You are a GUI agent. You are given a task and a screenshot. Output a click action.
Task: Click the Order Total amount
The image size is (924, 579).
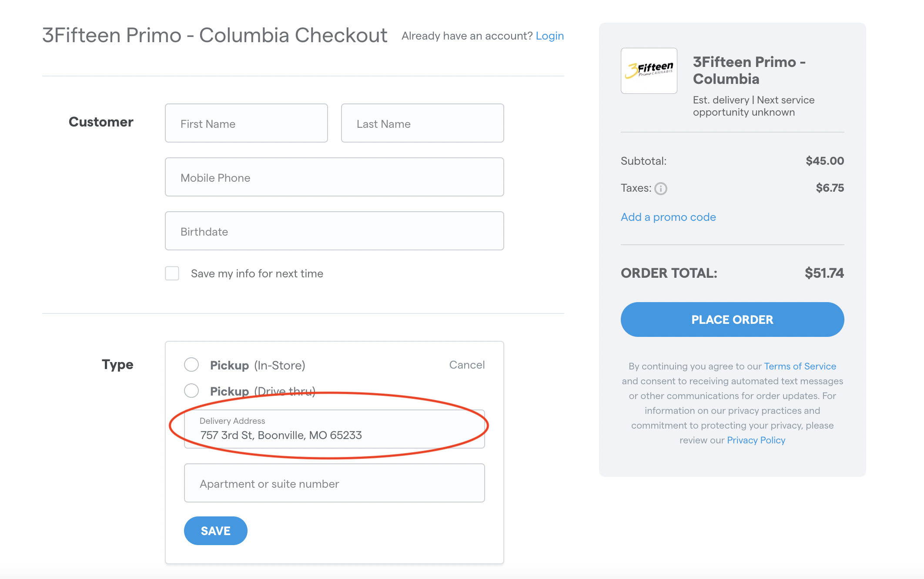click(824, 273)
